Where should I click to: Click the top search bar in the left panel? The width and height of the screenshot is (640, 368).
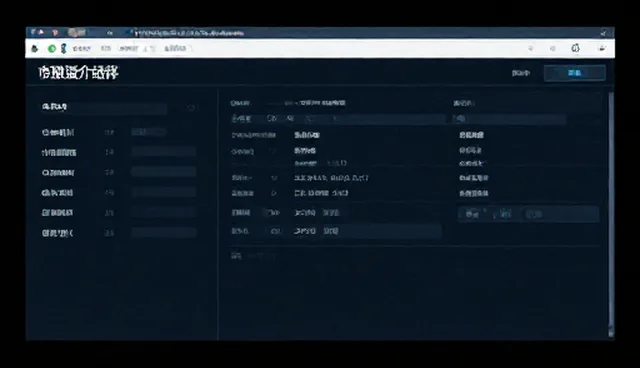coord(104,108)
